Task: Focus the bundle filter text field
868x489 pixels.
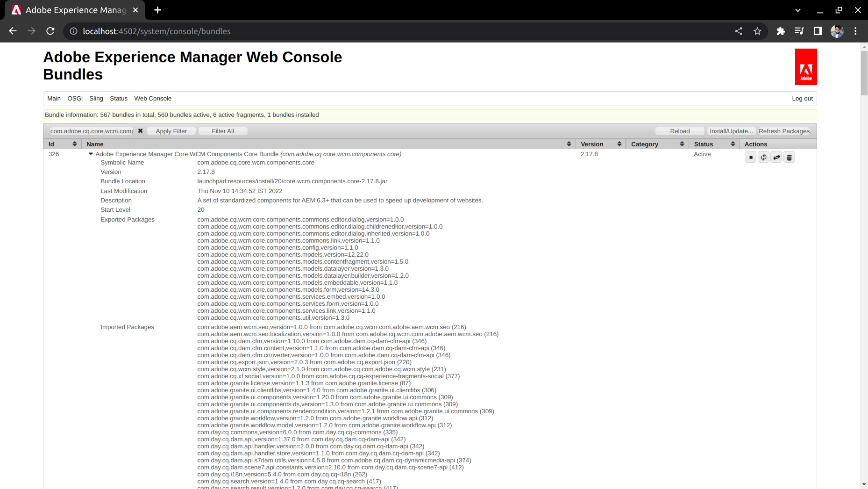Action: (92, 131)
